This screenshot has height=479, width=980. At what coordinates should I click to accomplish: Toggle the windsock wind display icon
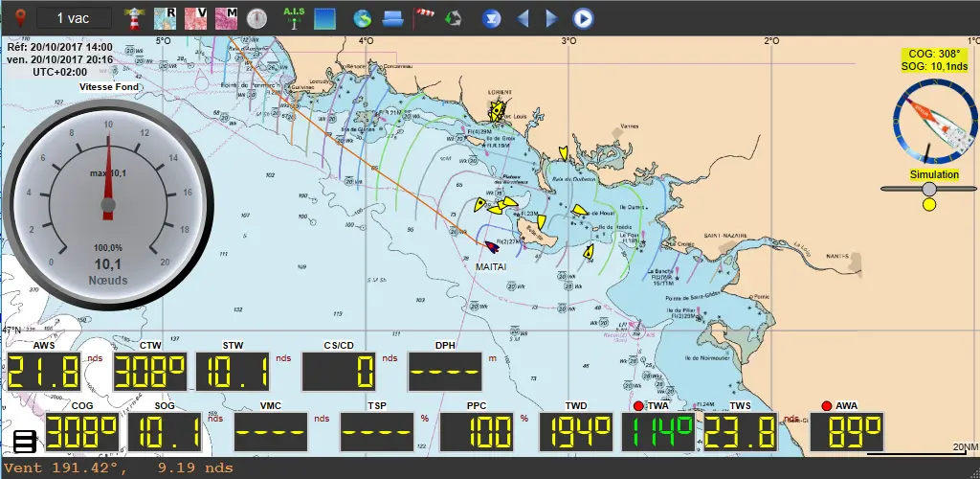tap(423, 18)
